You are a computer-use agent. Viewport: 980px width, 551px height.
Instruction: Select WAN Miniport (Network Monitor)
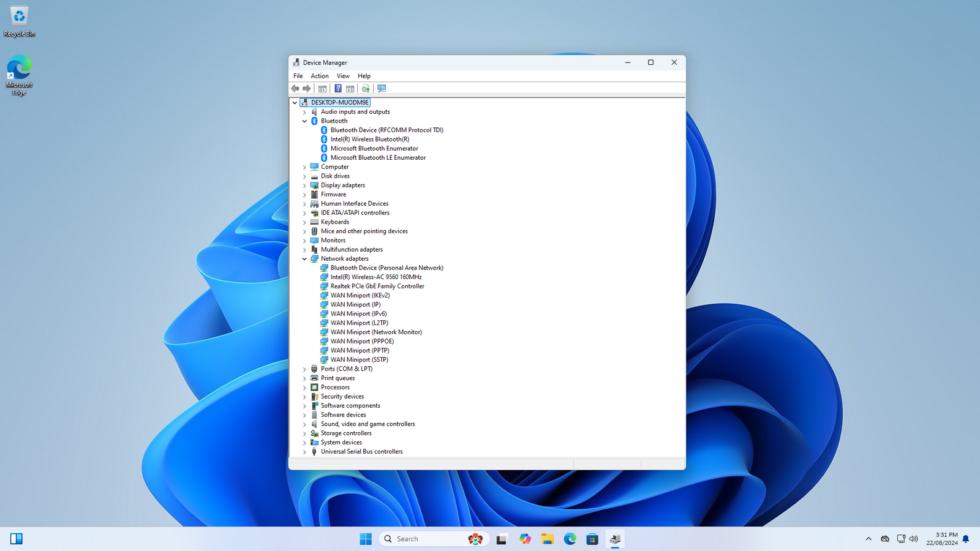376,332
